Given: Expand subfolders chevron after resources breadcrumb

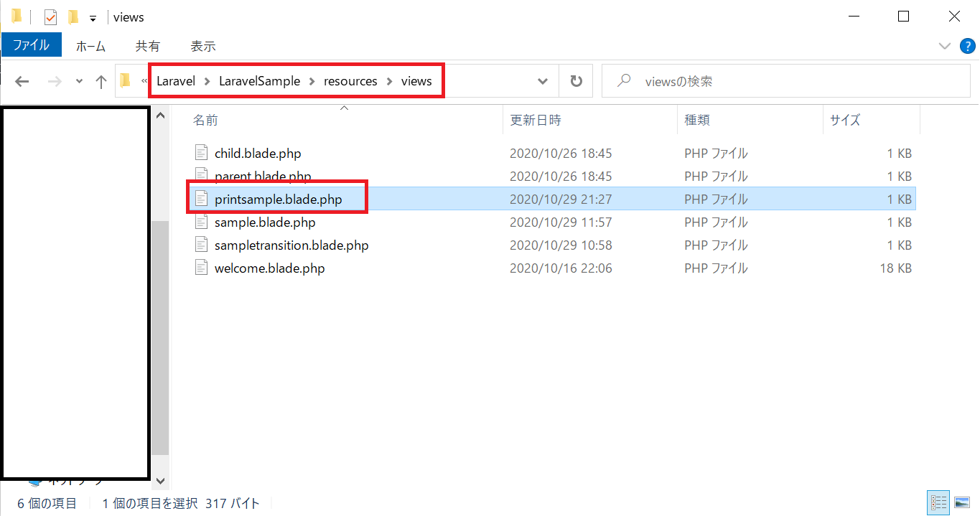Looking at the screenshot, I should click(389, 81).
